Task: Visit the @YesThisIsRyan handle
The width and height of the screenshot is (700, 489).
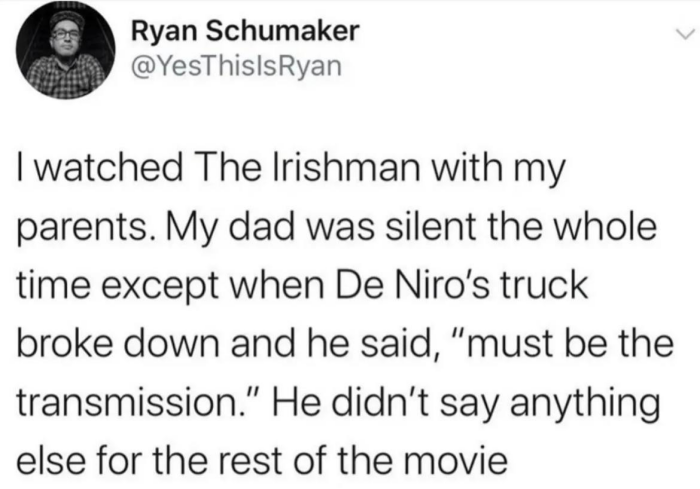Action: coord(230,66)
